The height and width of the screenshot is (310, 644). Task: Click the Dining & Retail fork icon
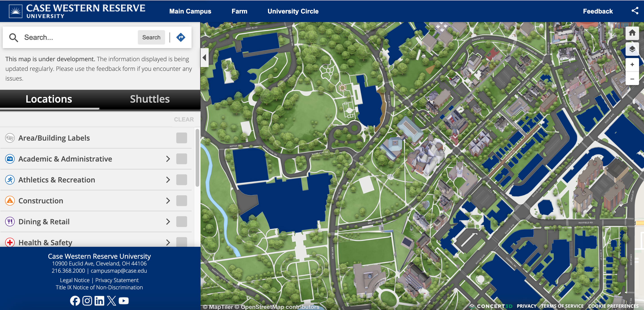click(10, 222)
